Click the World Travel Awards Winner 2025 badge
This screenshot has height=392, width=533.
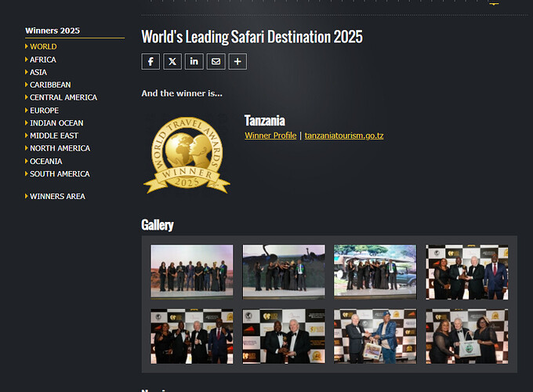[x=187, y=155]
